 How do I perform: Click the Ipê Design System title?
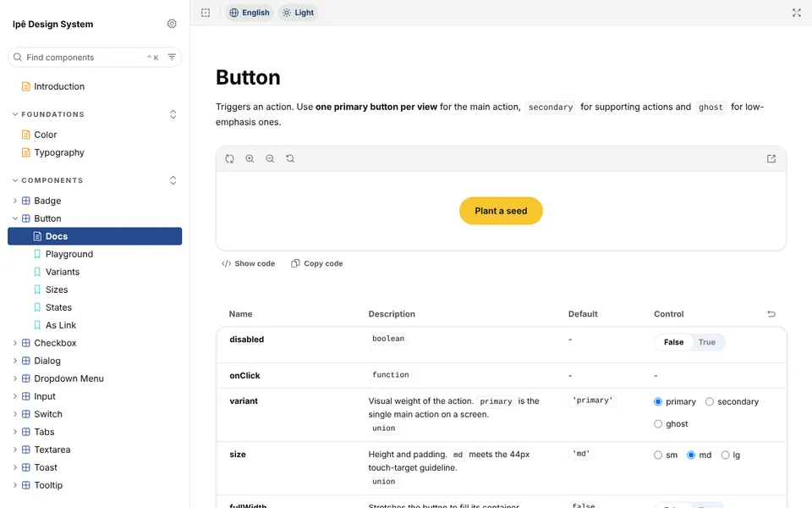coord(52,24)
